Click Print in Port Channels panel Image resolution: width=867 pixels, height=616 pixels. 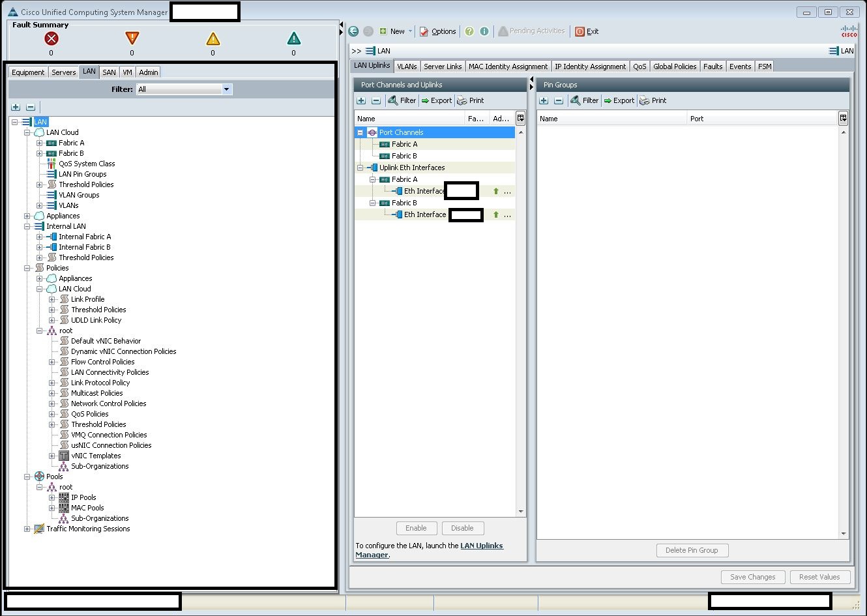pos(470,100)
